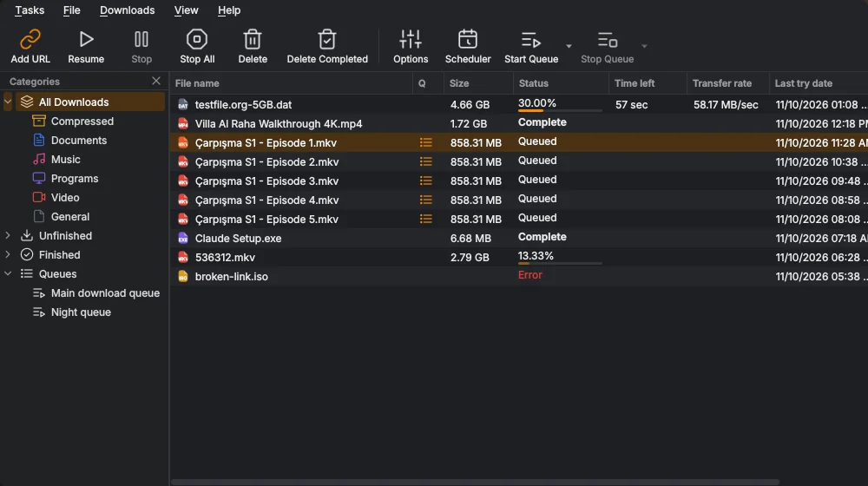Viewport: 868px width, 486px height.
Task: Select Night queue
Action: [81, 312]
